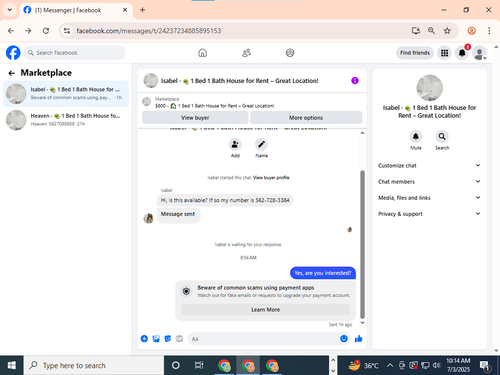Open the Chrome profile icon

pyautogui.click(x=472, y=31)
